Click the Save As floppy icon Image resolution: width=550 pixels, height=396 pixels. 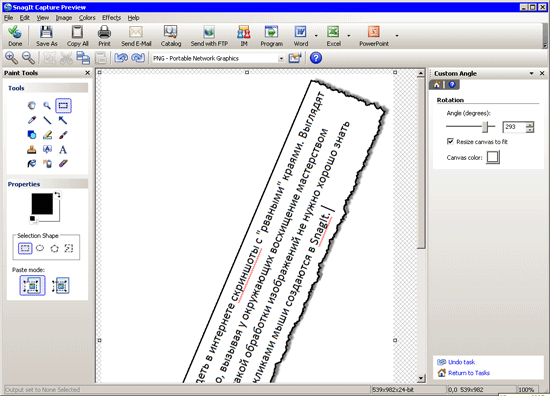pyautogui.click(x=46, y=32)
